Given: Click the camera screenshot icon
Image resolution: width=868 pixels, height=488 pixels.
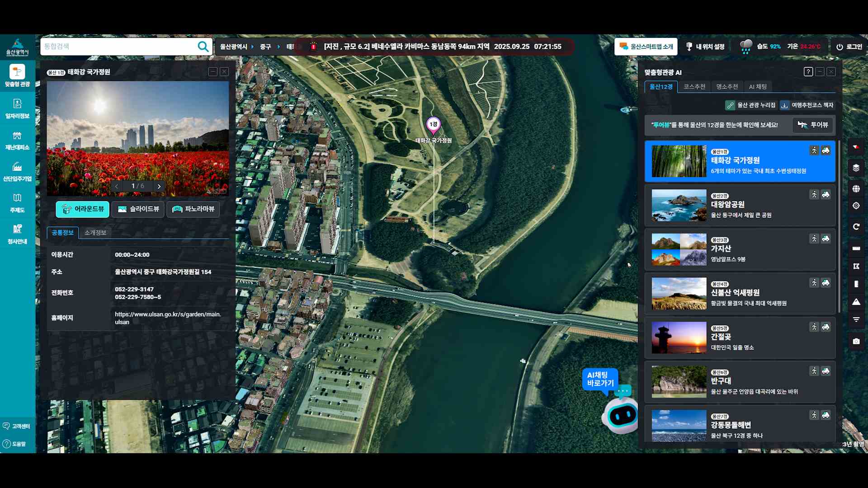Looking at the screenshot, I should tap(856, 342).
